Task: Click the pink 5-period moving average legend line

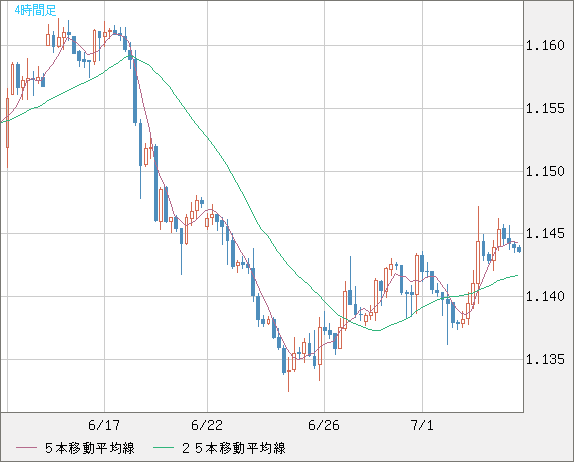Action: click(26, 448)
